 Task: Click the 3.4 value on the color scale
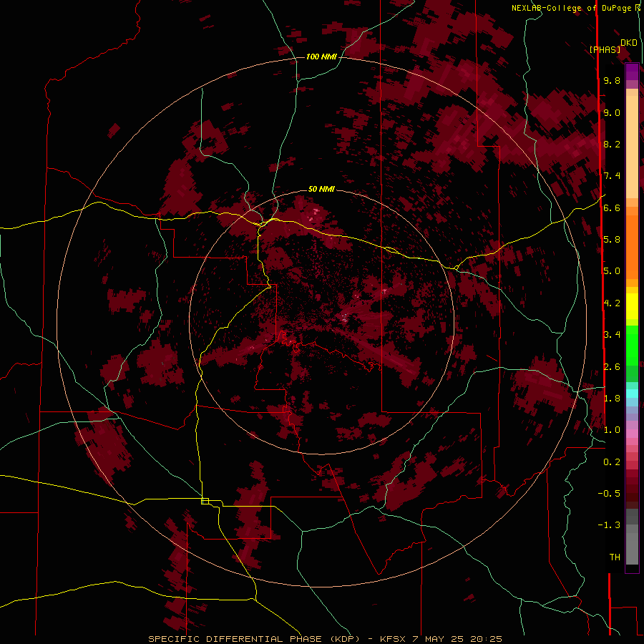[612, 335]
